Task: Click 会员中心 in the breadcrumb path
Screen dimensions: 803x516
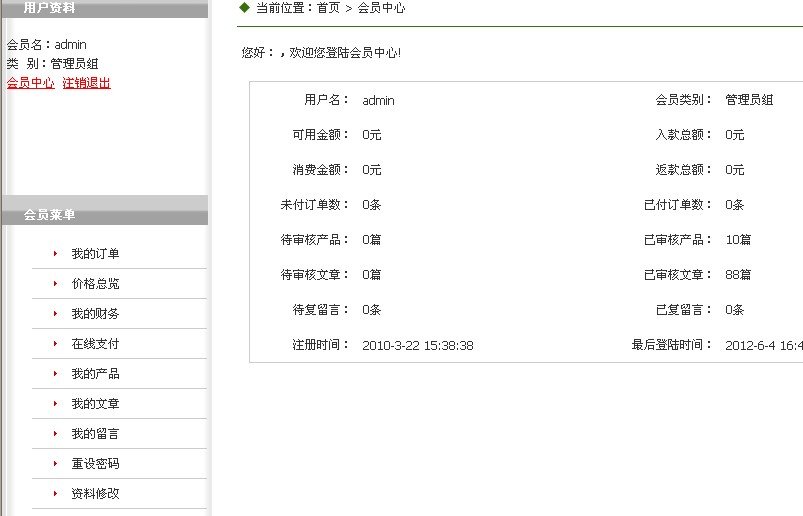Action: click(381, 8)
